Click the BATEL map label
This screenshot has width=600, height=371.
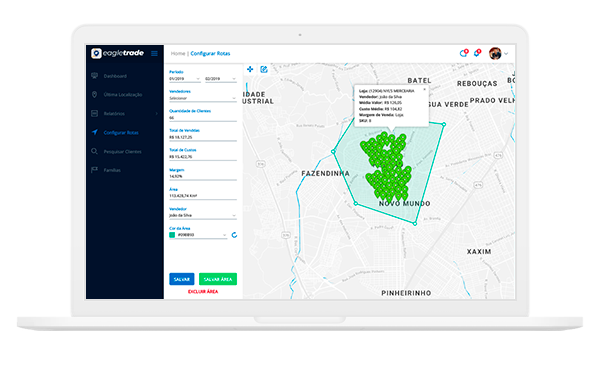[x=419, y=81]
